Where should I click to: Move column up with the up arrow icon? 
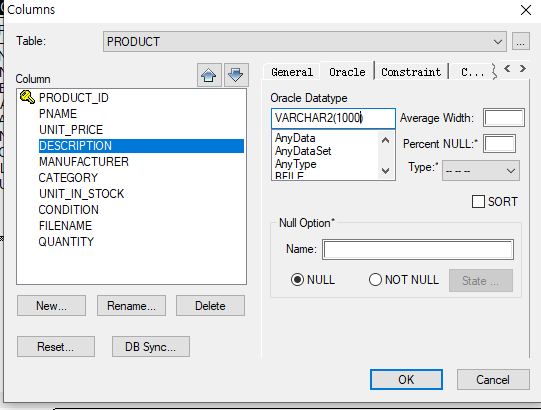(209, 75)
